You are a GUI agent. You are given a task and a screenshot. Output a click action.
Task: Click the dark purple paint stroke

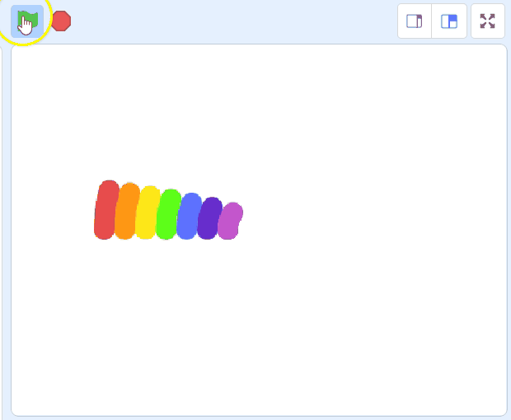209,219
